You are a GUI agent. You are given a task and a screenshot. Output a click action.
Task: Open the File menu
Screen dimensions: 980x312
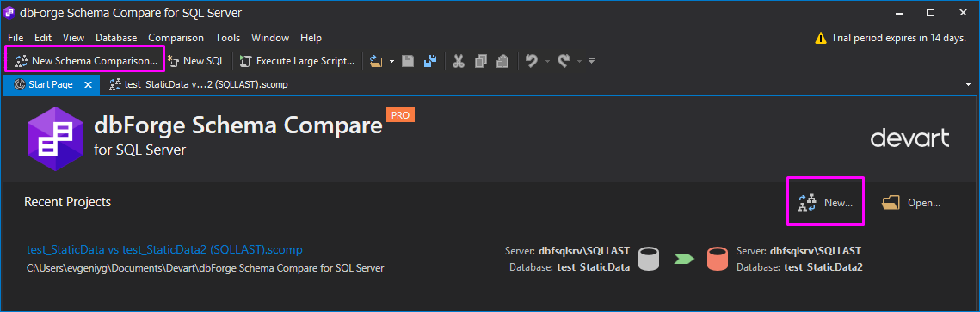(15, 38)
